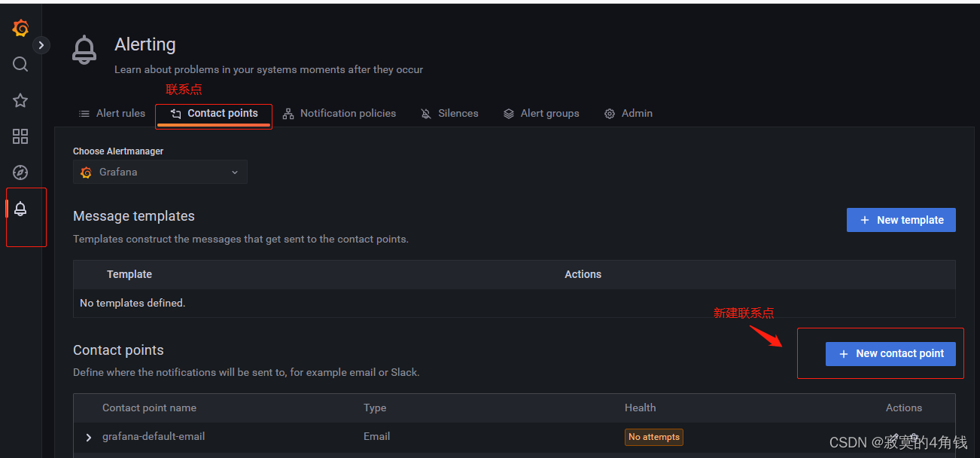980x458 pixels.
Task: Open Starred dashboards star icon
Action: coord(20,100)
